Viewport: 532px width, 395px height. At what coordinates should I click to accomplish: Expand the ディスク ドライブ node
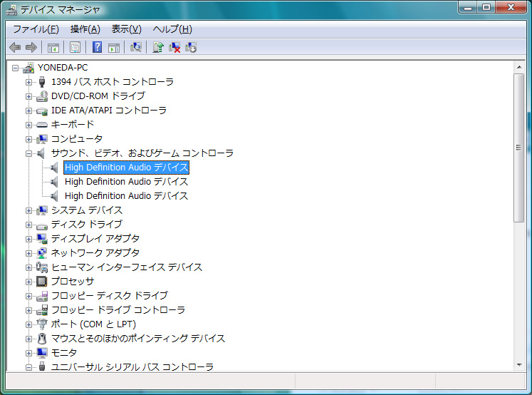pos(28,225)
